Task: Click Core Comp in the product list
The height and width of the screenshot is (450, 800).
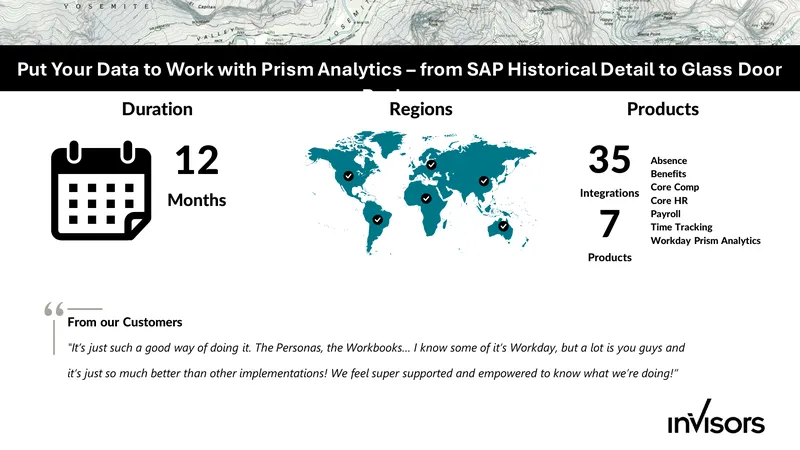Action: point(674,187)
